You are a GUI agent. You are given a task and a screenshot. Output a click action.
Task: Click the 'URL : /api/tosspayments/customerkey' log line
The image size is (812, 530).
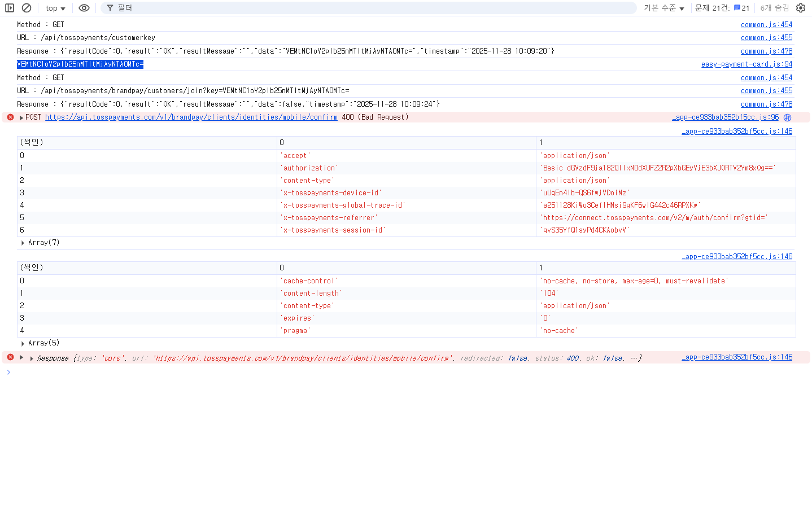coord(86,38)
